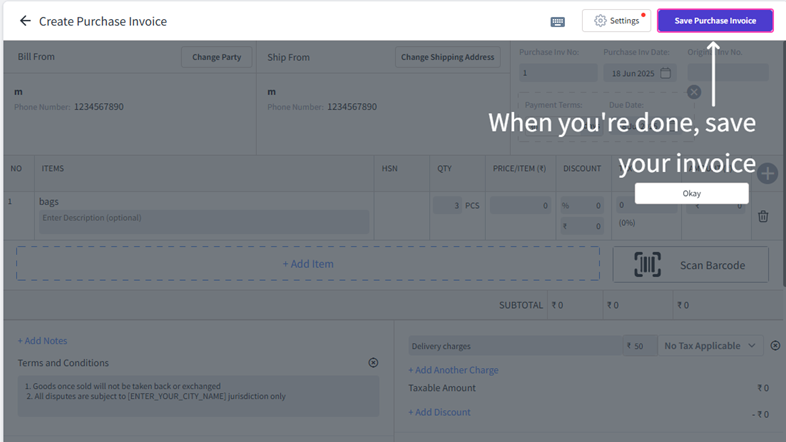Click the HSN column header
This screenshot has height=442, width=786.
pos(389,168)
